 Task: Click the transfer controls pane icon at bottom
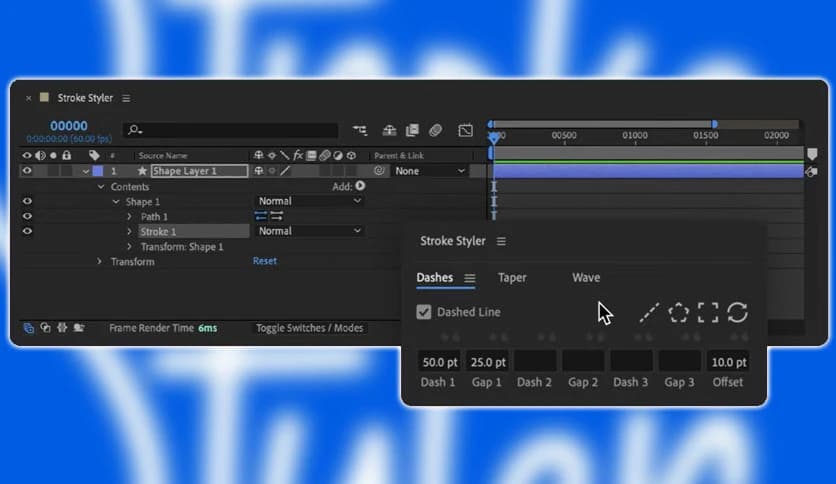45,328
